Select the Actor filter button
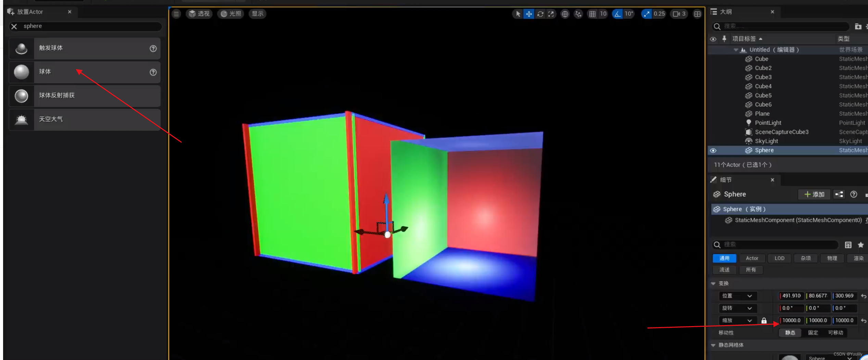The width and height of the screenshot is (868, 360). pyautogui.click(x=752, y=258)
